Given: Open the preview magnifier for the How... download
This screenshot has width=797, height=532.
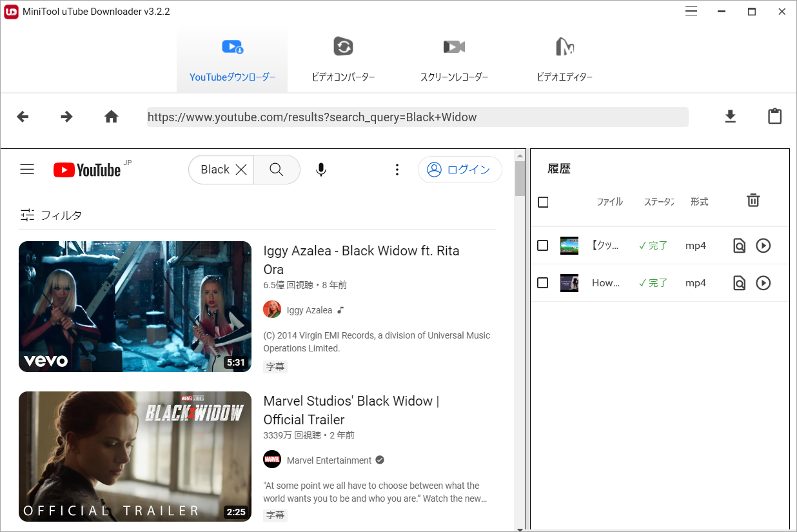Looking at the screenshot, I should [x=739, y=282].
